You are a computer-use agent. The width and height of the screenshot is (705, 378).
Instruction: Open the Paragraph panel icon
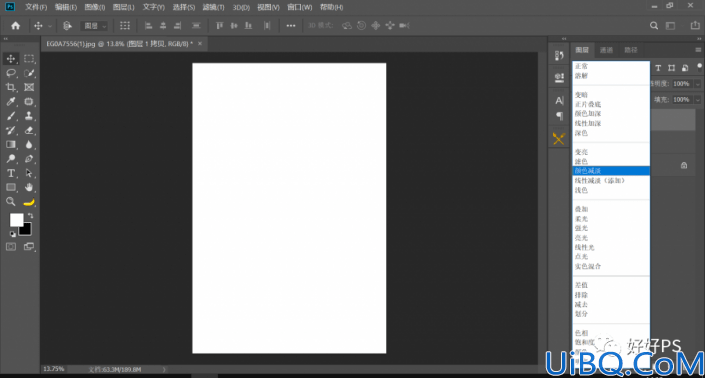[x=559, y=116]
